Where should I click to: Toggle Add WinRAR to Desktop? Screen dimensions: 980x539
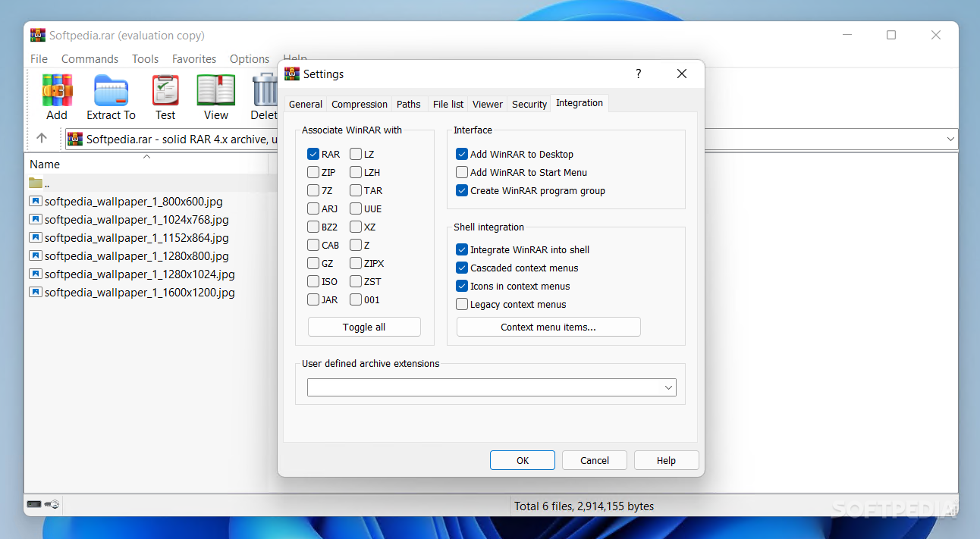tap(462, 154)
